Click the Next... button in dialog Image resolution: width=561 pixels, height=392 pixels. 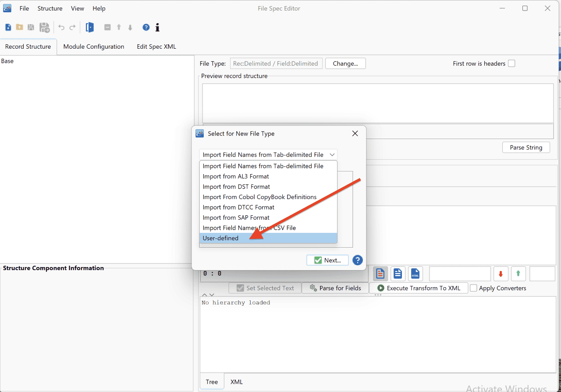coord(327,260)
